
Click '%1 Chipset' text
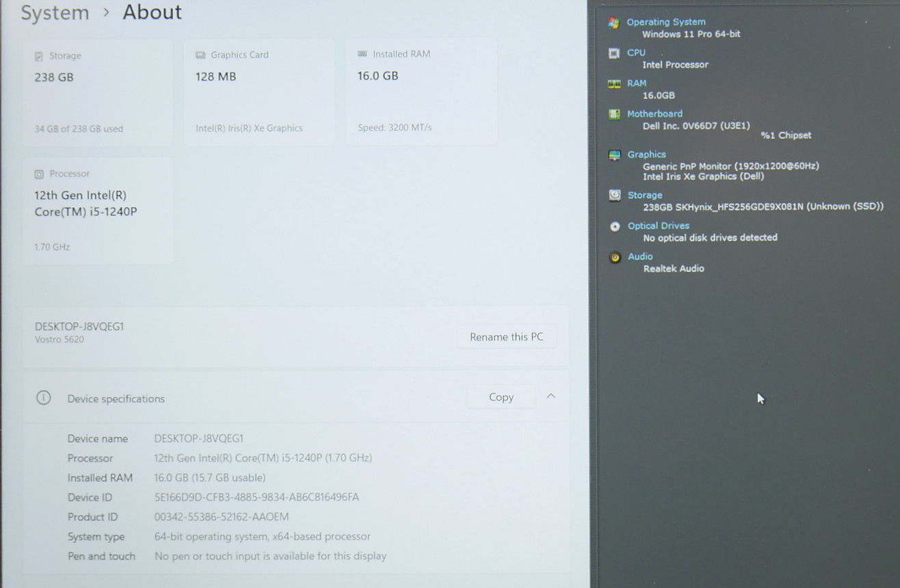pos(786,135)
